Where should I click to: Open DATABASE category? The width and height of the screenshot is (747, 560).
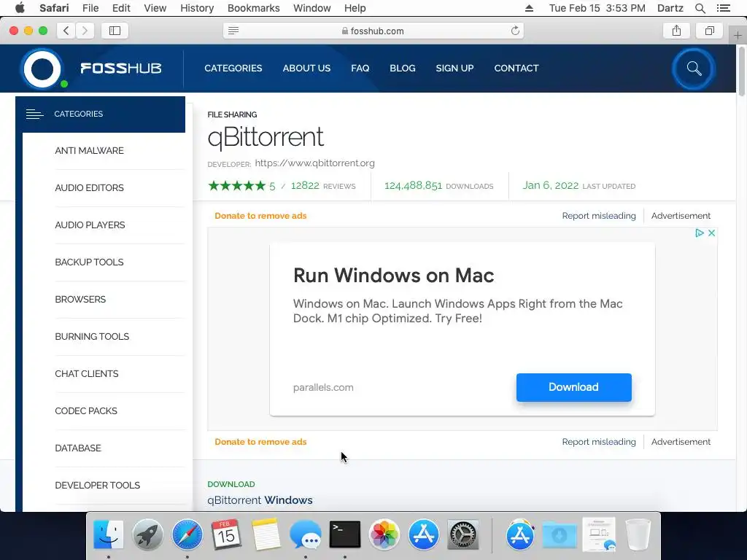[x=78, y=448]
